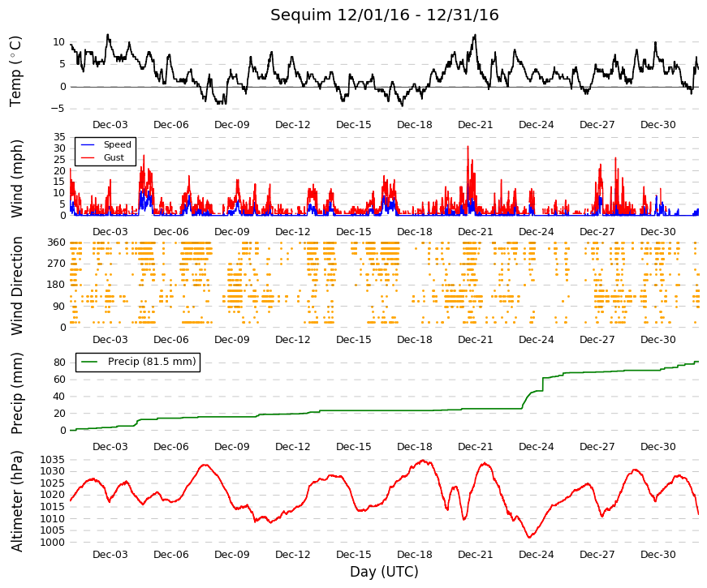This screenshot has height=588, width=707.
Task: Click the Wind Direction axis label
Action: [16, 285]
